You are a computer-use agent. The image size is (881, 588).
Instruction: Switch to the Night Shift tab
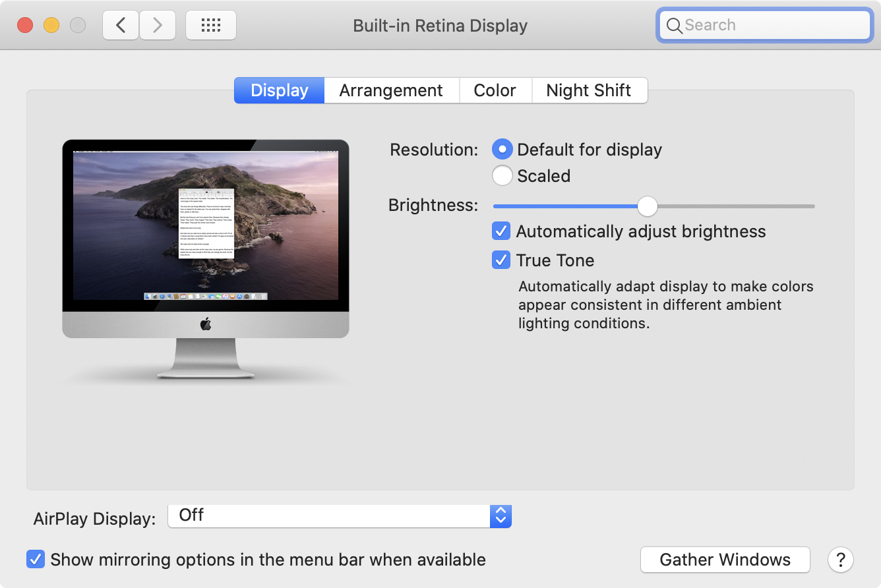tap(588, 90)
